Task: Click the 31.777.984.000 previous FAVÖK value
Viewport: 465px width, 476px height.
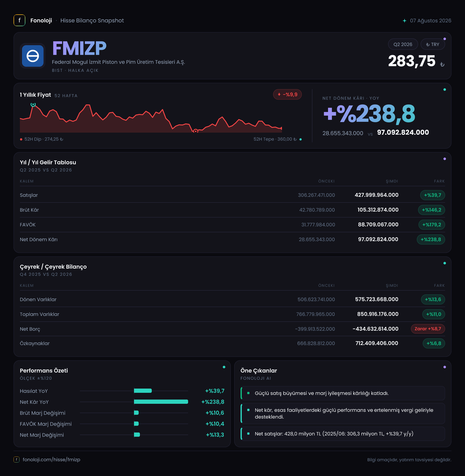Action: pos(318,225)
